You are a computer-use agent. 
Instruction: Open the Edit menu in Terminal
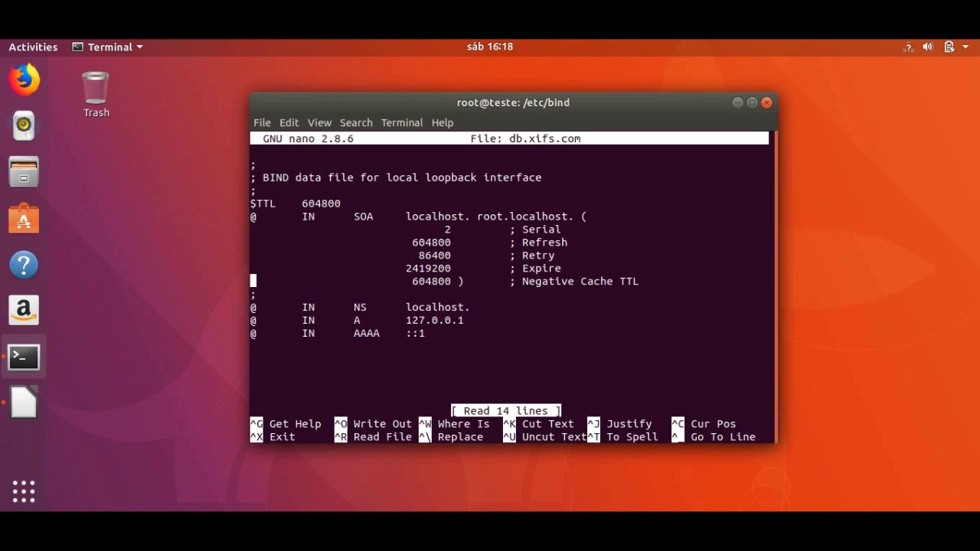(289, 122)
